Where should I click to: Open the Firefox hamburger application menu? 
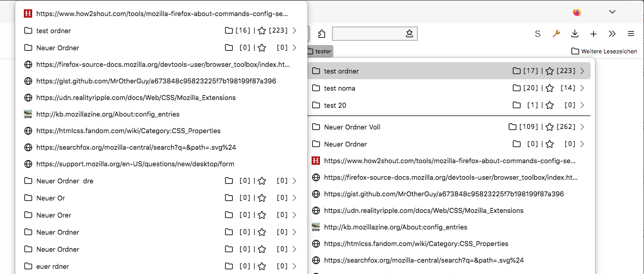click(631, 34)
